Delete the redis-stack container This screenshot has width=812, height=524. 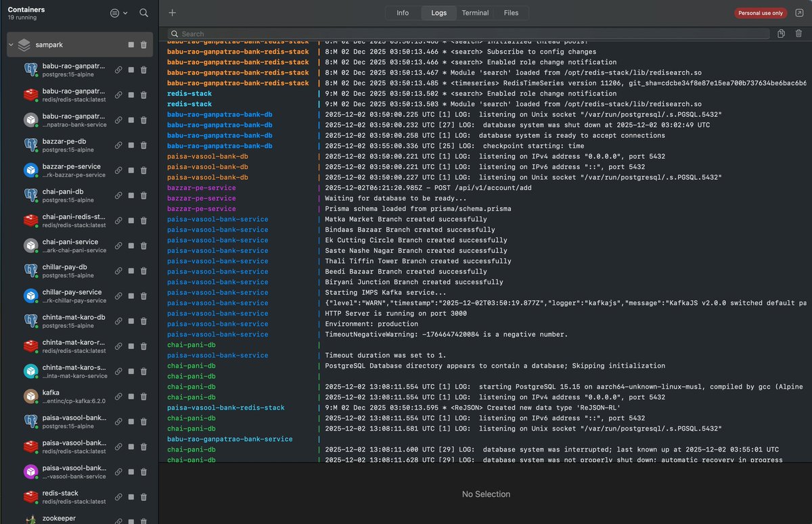[143, 497]
